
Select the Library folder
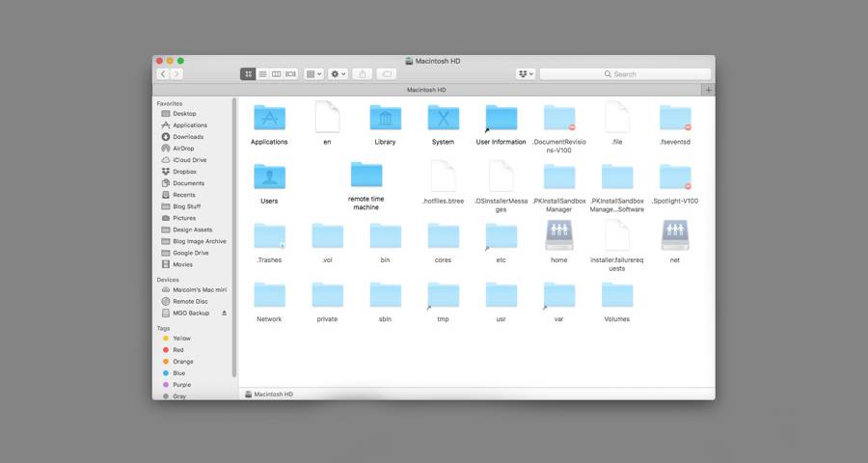385,118
